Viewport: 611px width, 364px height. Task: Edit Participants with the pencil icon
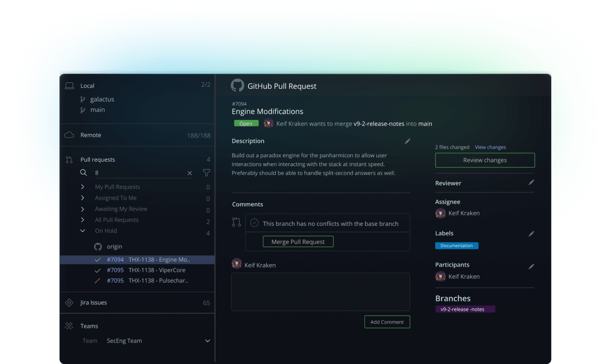pyautogui.click(x=532, y=266)
